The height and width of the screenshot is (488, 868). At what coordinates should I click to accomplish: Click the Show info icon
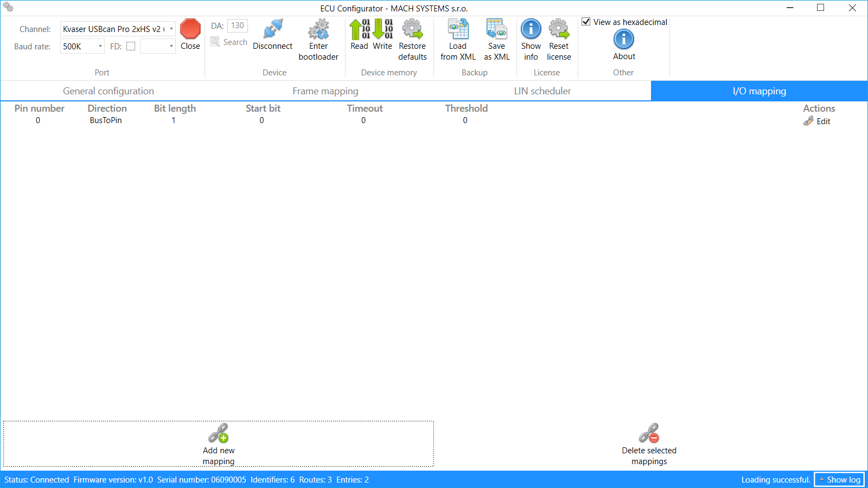point(531,30)
